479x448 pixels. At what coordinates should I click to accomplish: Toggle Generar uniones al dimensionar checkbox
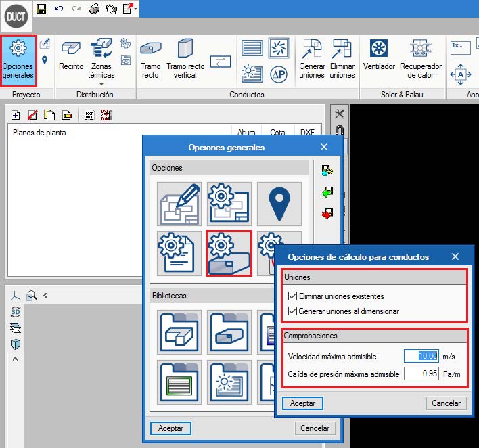point(292,311)
